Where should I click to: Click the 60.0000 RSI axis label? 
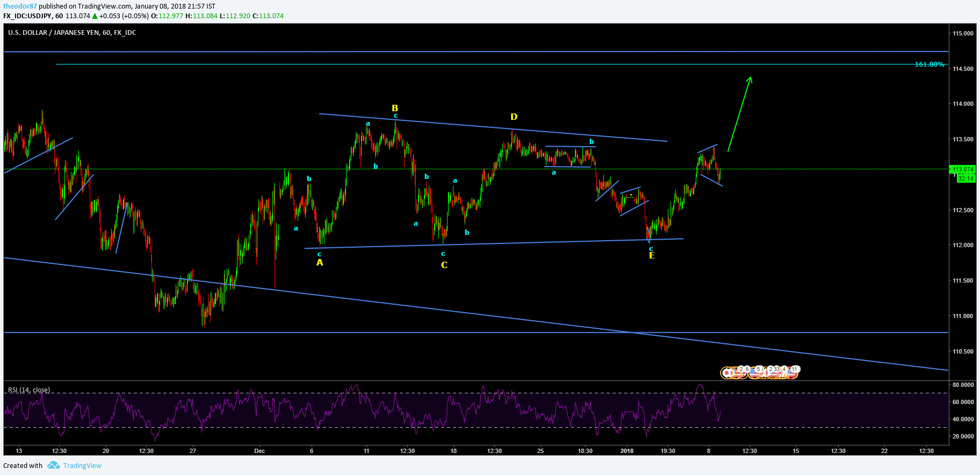[963, 402]
